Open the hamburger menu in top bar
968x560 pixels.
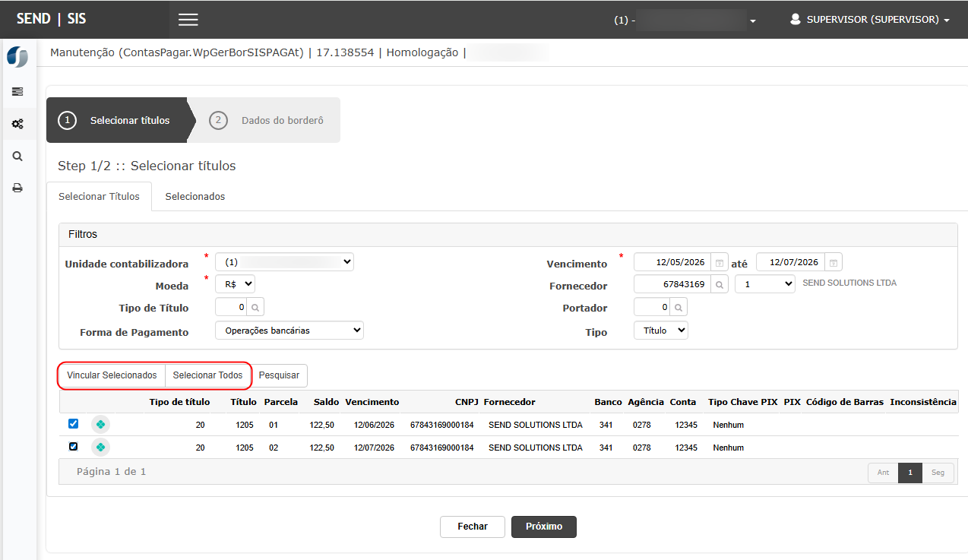point(188,20)
